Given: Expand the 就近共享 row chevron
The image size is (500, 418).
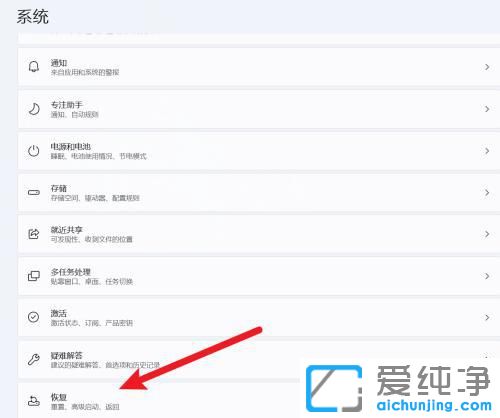Looking at the screenshot, I should (487, 234).
